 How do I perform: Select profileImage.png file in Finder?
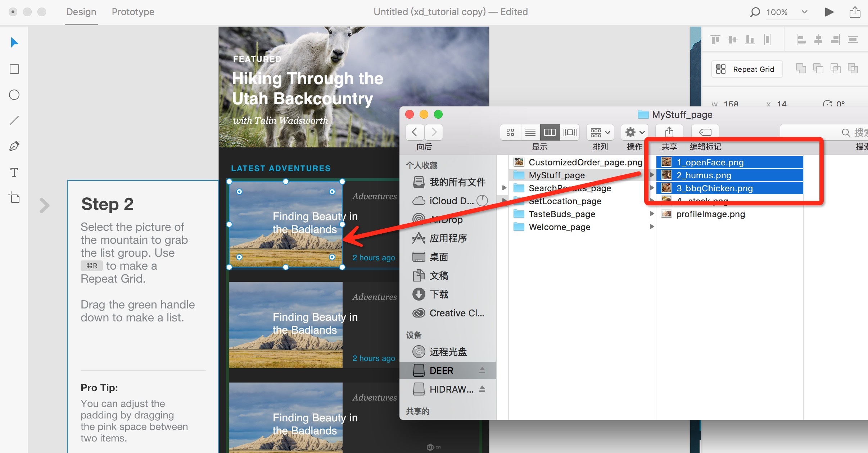click(x=710, y=214)
